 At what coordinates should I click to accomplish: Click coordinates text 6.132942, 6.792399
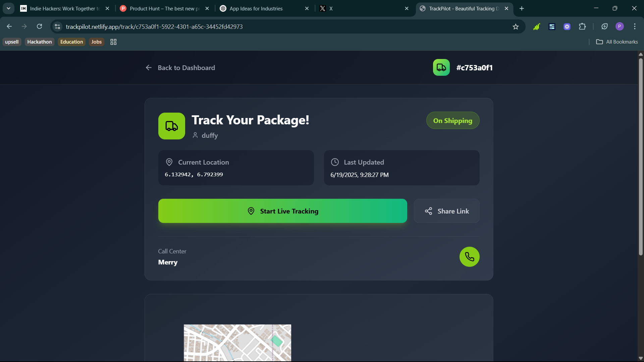click(194, 174)
